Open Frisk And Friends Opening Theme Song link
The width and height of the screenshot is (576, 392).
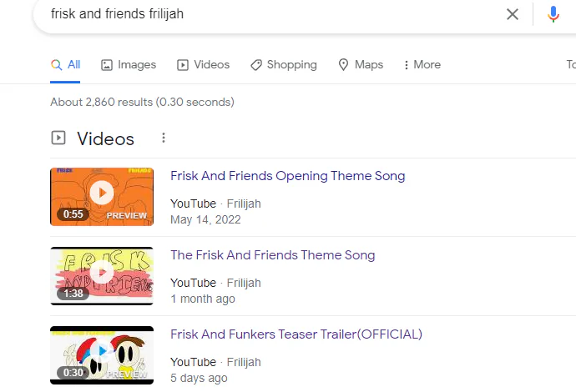(x=287, y=176)
